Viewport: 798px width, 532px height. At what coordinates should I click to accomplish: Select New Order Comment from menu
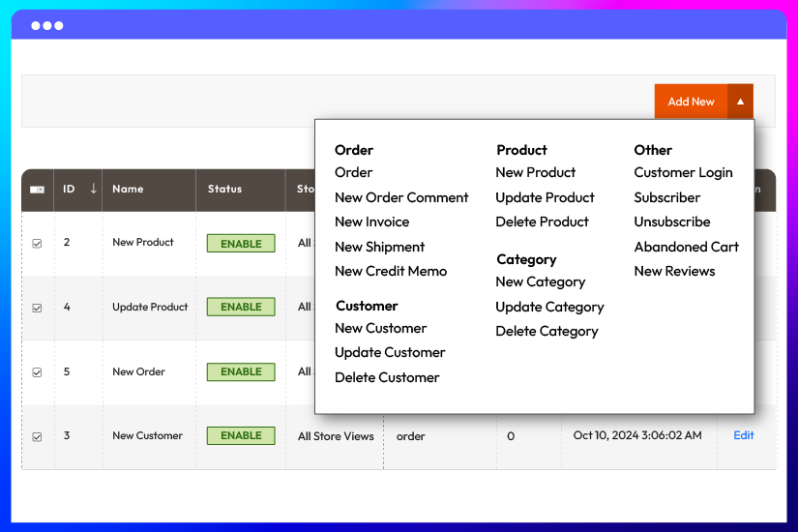tap(401, 197)
